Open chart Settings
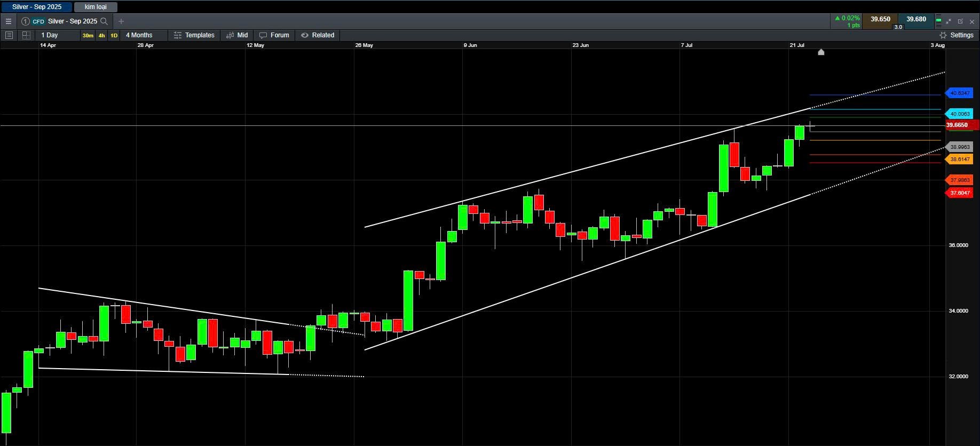 (957, 35)
